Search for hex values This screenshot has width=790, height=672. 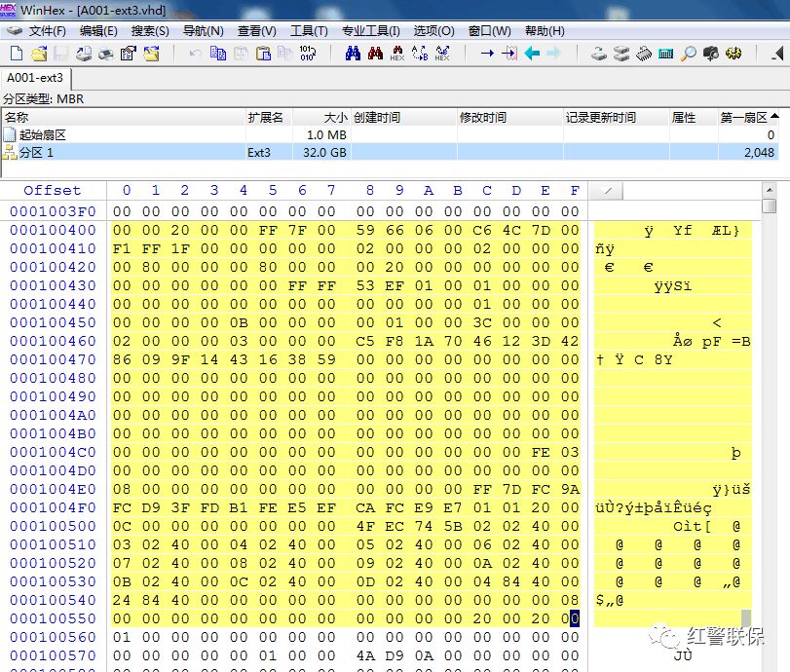pyautogui.click(x=396, y=56)
